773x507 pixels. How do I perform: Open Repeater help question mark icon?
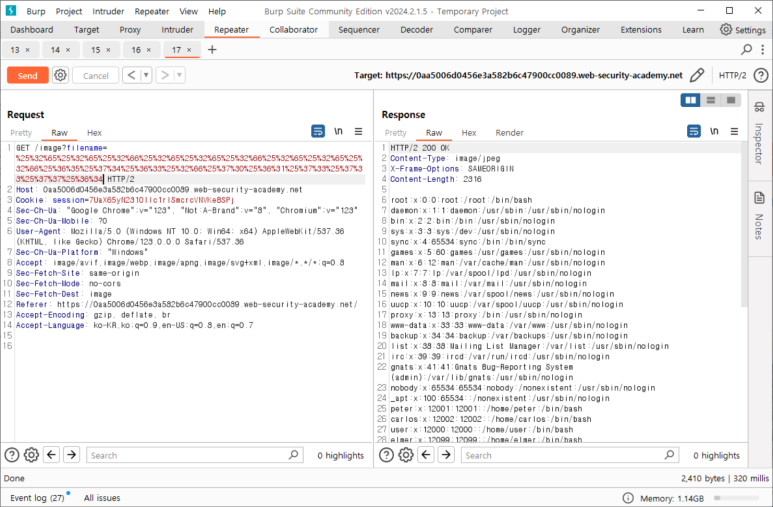click(x=761, y=75)
